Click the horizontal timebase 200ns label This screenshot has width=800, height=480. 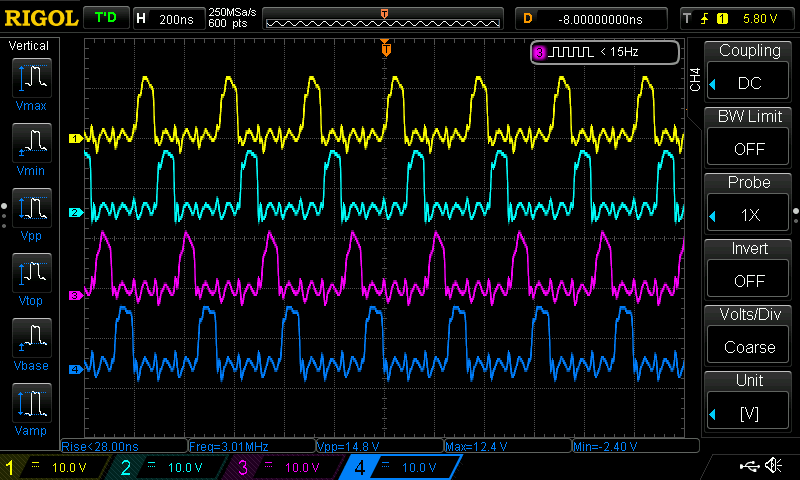[176, 18]
